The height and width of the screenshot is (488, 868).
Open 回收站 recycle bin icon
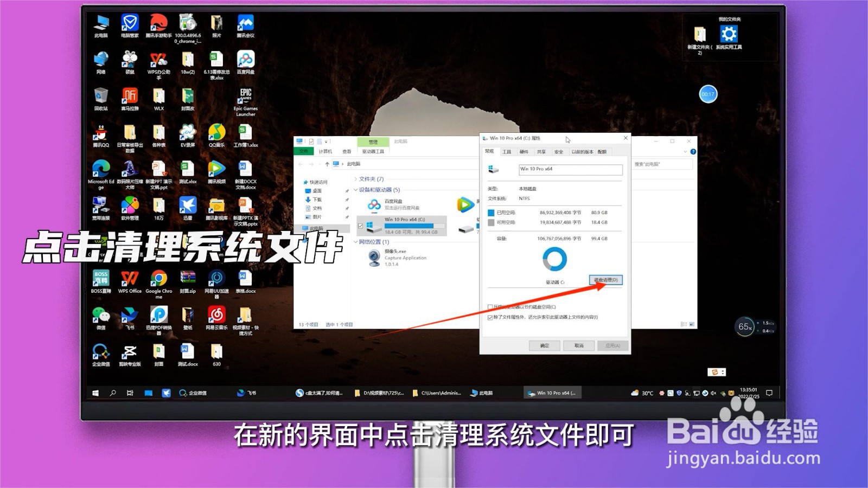(101, 99)
